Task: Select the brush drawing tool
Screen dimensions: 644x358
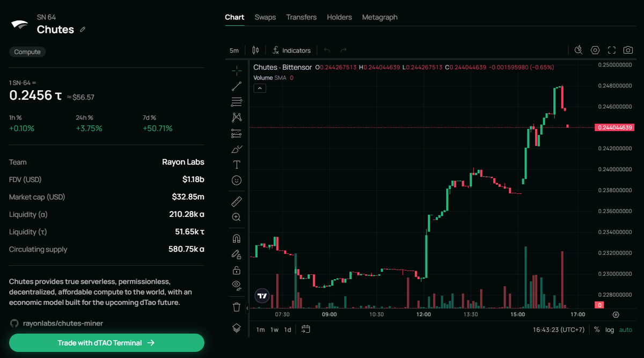Action: [236, 149]
